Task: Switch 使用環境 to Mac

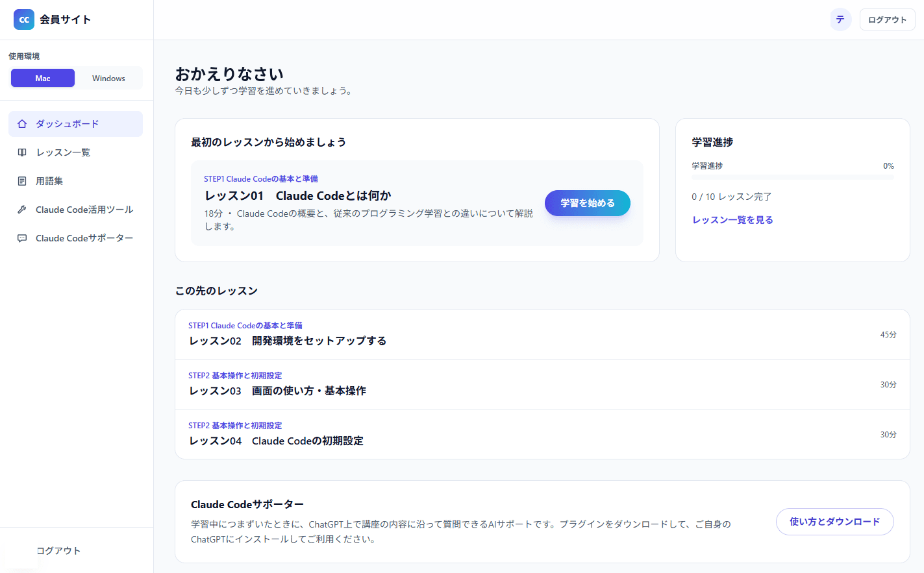Action: click(x=43, y=78)
